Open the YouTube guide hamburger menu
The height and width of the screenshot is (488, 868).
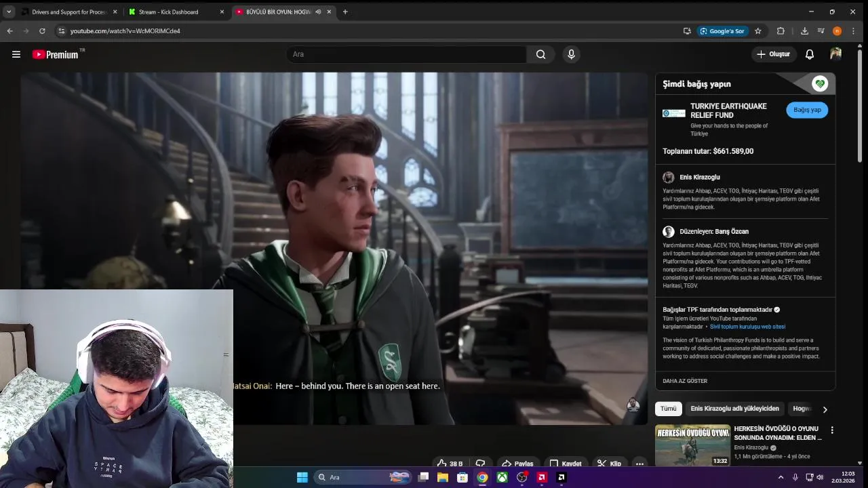[x=16, y=54]
